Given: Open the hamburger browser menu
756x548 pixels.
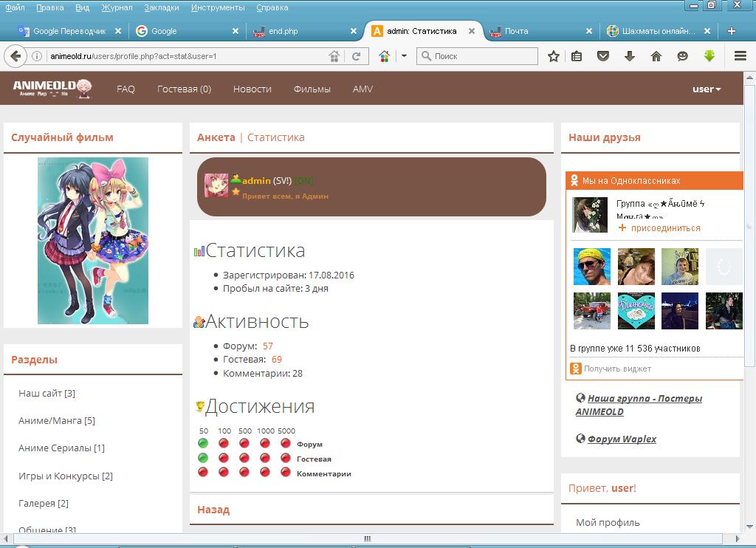Looking at the screenshot, I should click(x=740, y=56).
